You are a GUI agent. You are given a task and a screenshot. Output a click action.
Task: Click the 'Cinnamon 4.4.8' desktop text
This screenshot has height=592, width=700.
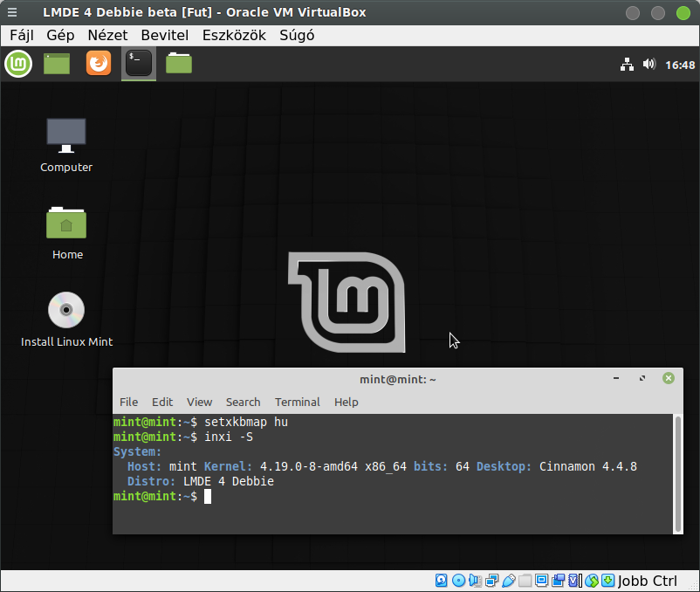coord(588,466)
